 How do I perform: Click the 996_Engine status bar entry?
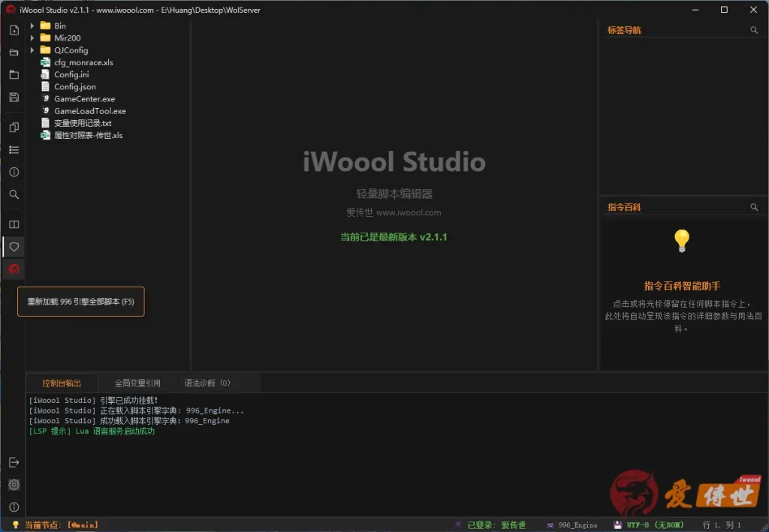point(578,525)
